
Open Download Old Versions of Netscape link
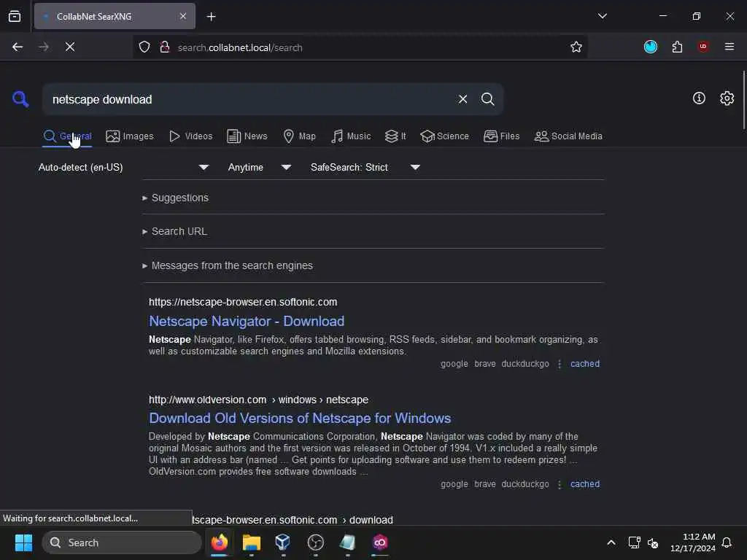point(300,418)
